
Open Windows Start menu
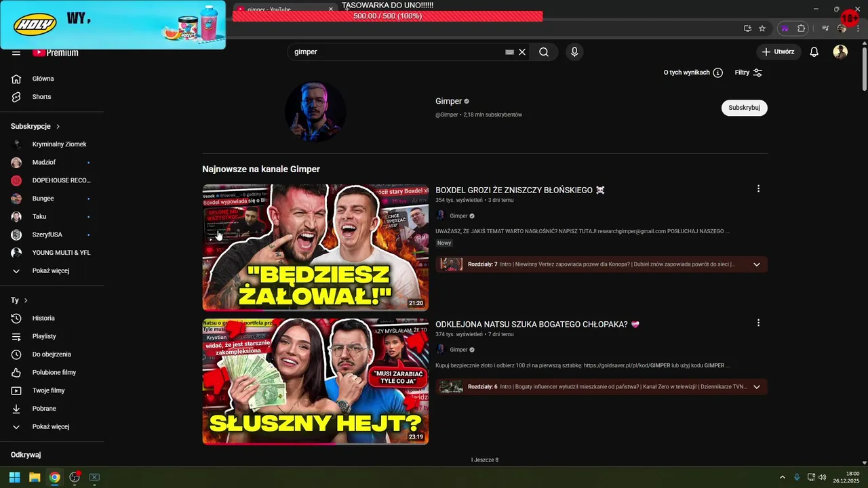[x=14, y=477]
